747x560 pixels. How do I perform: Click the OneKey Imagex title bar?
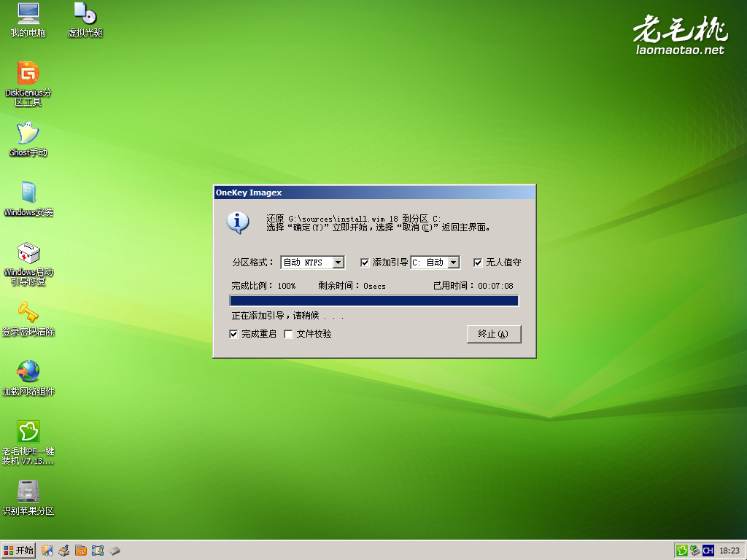pyautogui.click(x=374, y=192)
